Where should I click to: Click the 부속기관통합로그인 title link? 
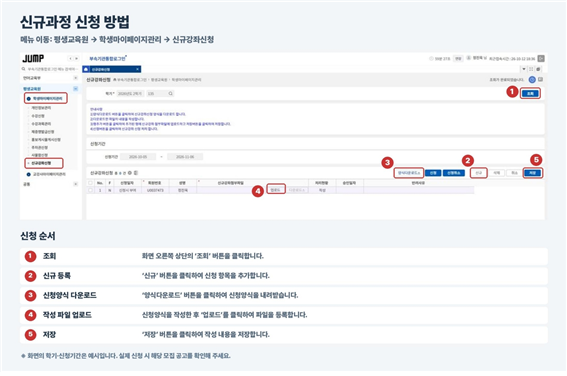coord(108,59)
